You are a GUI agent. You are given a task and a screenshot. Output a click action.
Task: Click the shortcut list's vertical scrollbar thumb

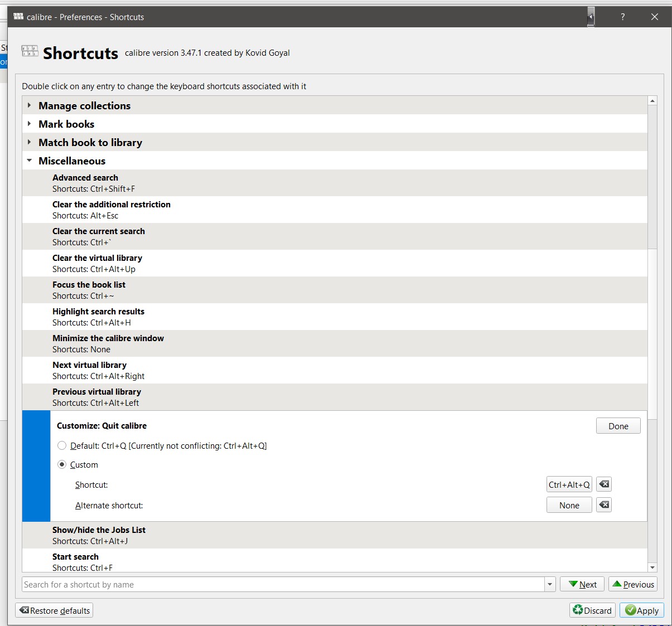coord(652,334)
